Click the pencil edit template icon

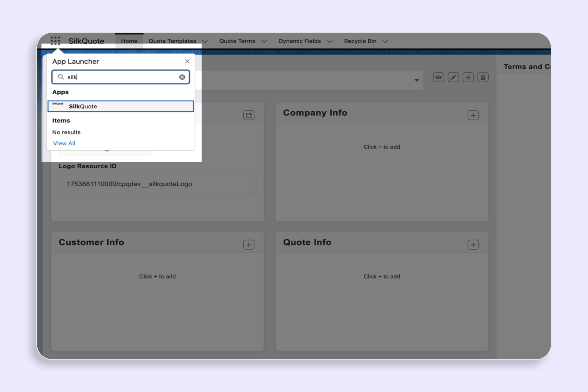tap(453, 77)
